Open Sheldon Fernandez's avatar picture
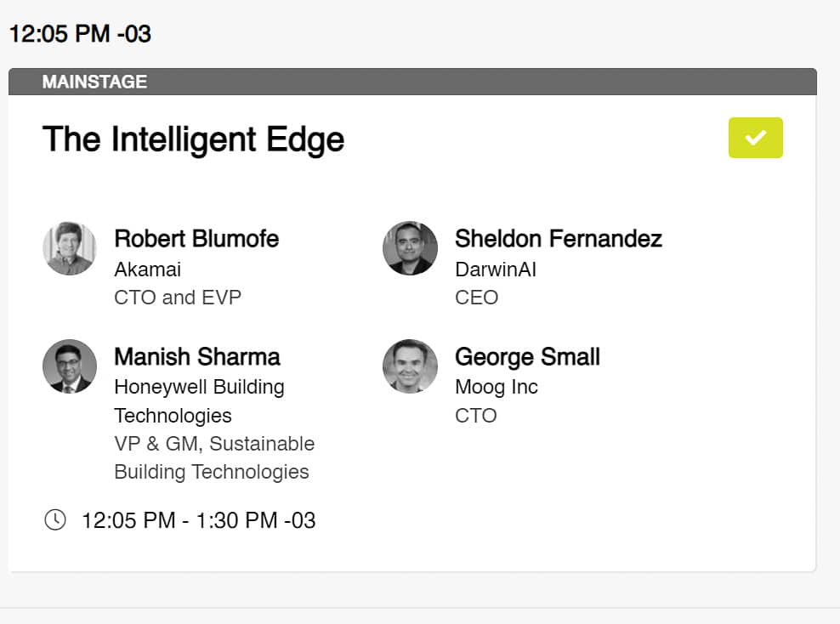 (410, 248)
